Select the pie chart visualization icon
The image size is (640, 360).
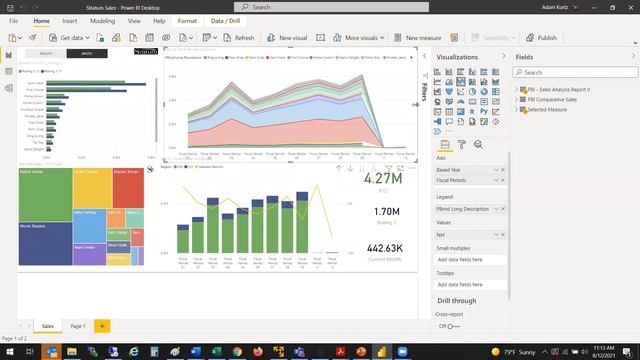[472, 92]
